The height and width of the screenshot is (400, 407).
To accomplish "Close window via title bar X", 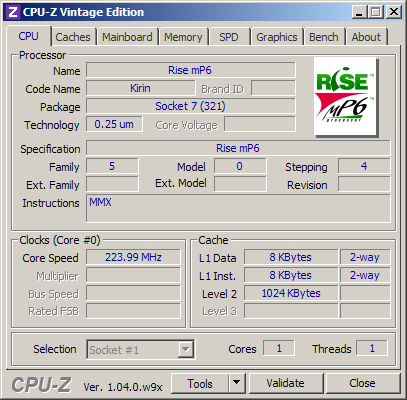I will click(x=393, y=12).
